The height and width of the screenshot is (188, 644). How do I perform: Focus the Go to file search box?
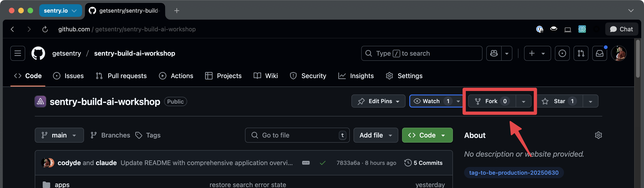pos(297,135)
